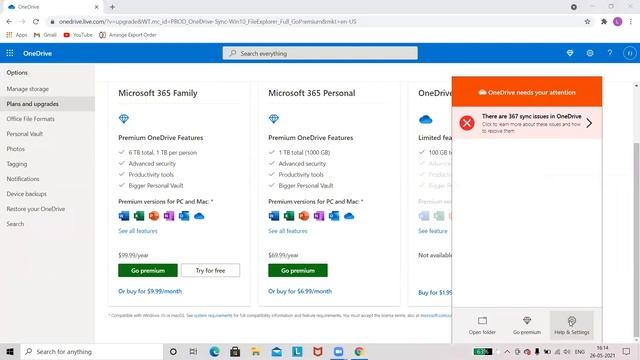Open See all features under Personal plan

288,231
